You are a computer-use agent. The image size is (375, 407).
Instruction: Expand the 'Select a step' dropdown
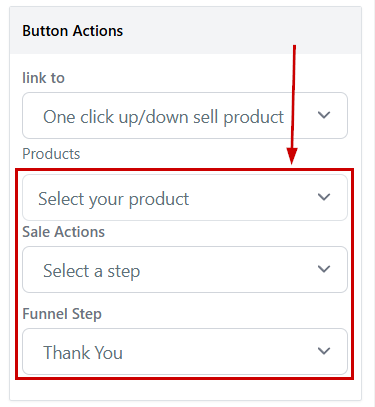click(x=185, y=269)
